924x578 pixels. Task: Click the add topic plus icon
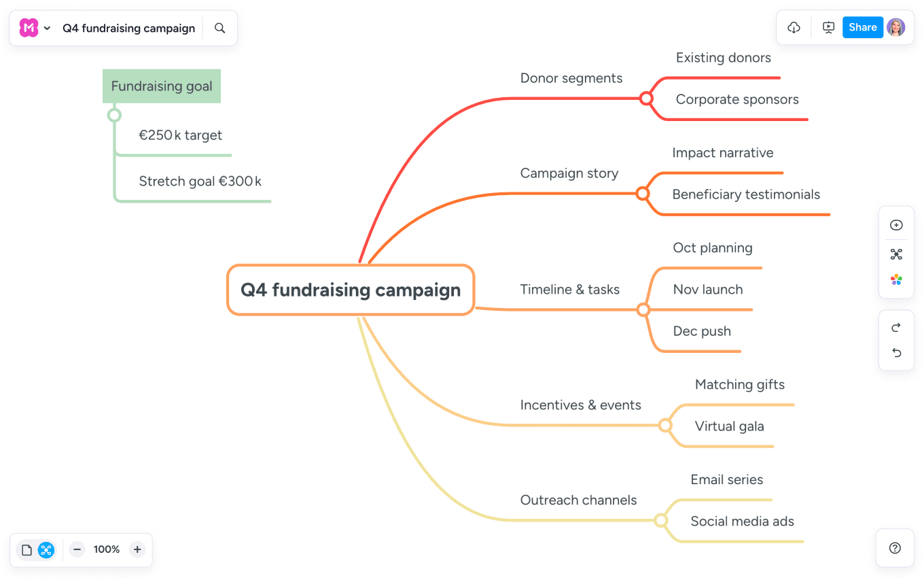896,225
